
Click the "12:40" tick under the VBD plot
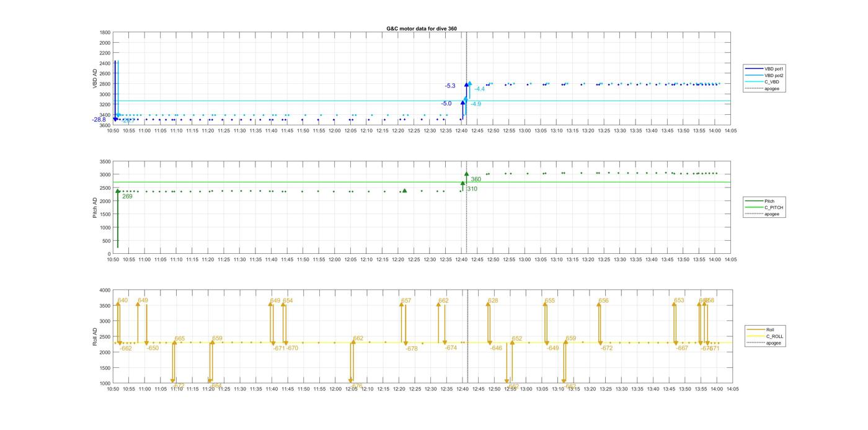(x=461, y=131)
